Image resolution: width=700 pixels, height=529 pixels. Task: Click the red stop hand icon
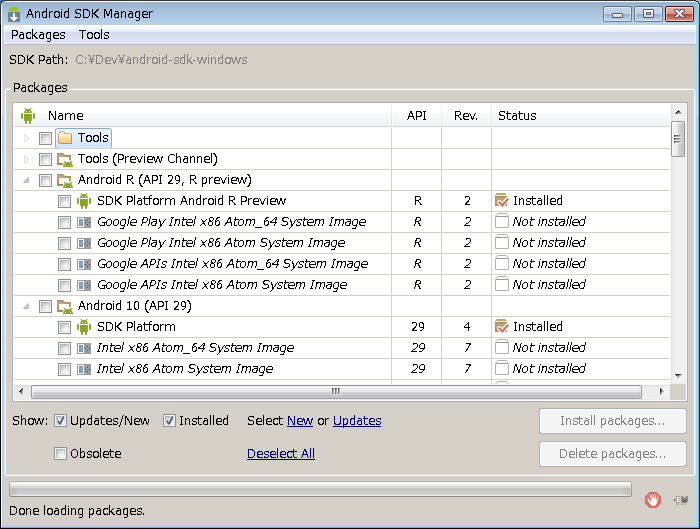click(x=652, y=499)
